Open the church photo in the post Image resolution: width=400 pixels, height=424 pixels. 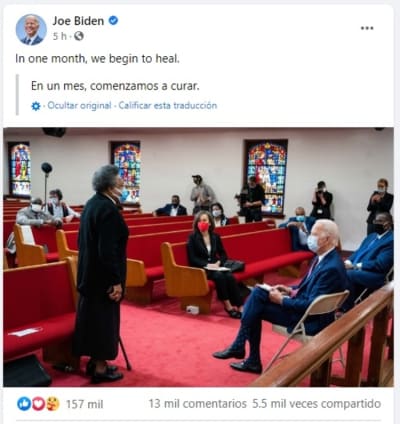(x=198, y=257)
